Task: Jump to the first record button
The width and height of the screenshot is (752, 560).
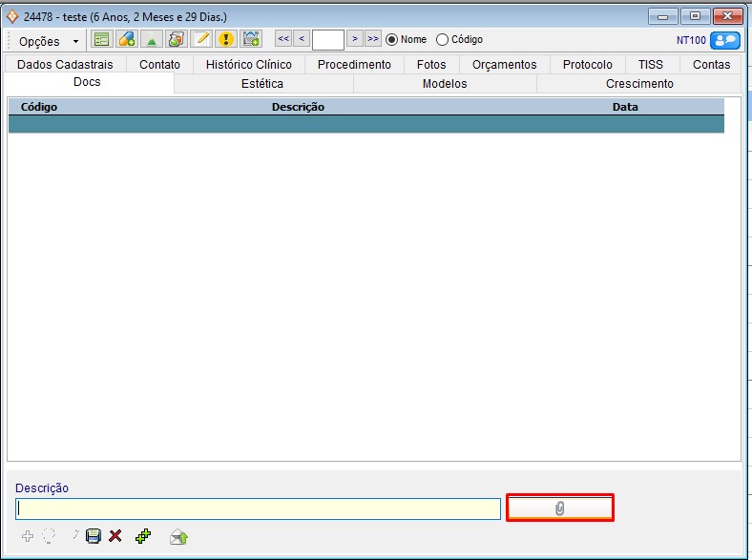Action: click(283, 39)
